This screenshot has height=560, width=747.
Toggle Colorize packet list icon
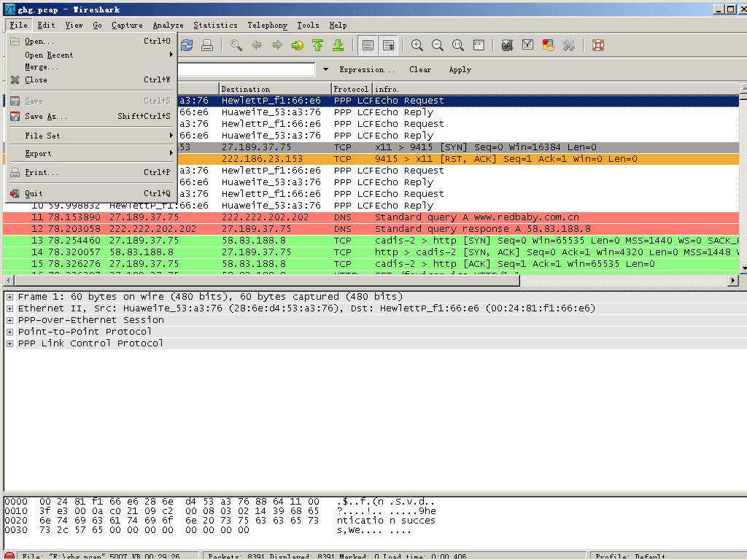(x=368, y=45)
